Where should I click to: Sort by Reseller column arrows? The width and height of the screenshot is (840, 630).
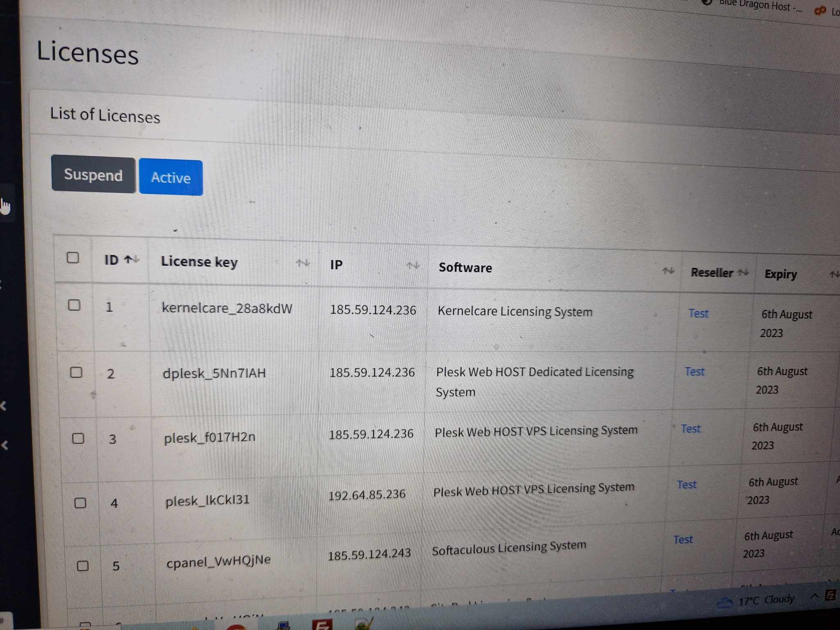pyautogui.click(x=743, y=272)
